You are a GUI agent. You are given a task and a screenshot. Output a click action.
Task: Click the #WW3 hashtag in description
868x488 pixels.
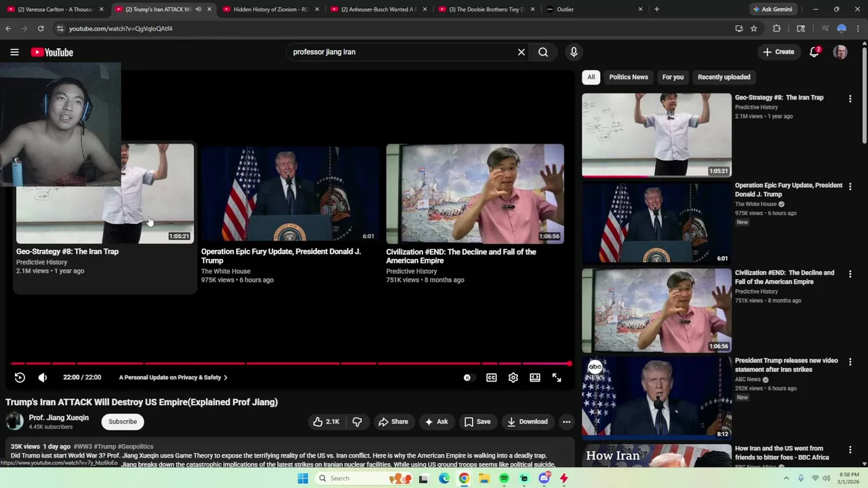click(83, 447)
